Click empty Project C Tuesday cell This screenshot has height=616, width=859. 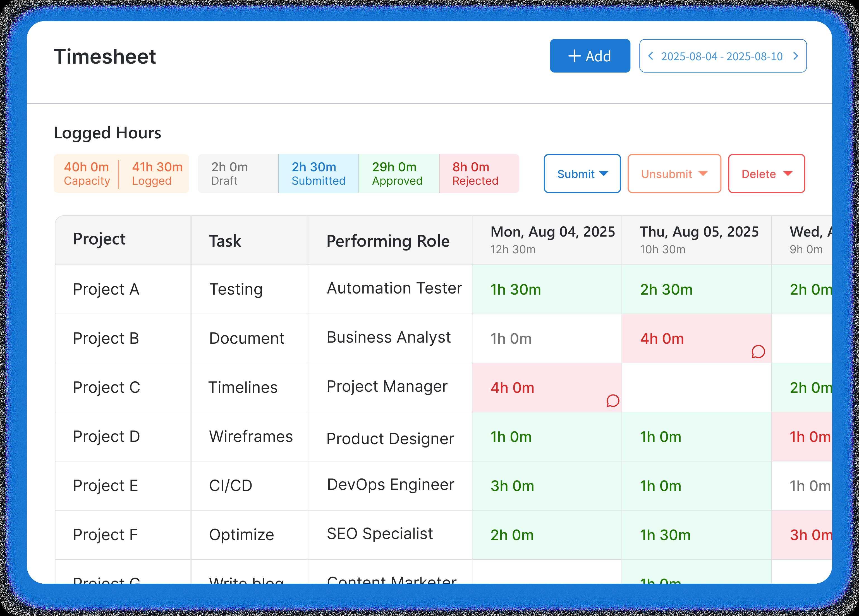tap(696, 387)
